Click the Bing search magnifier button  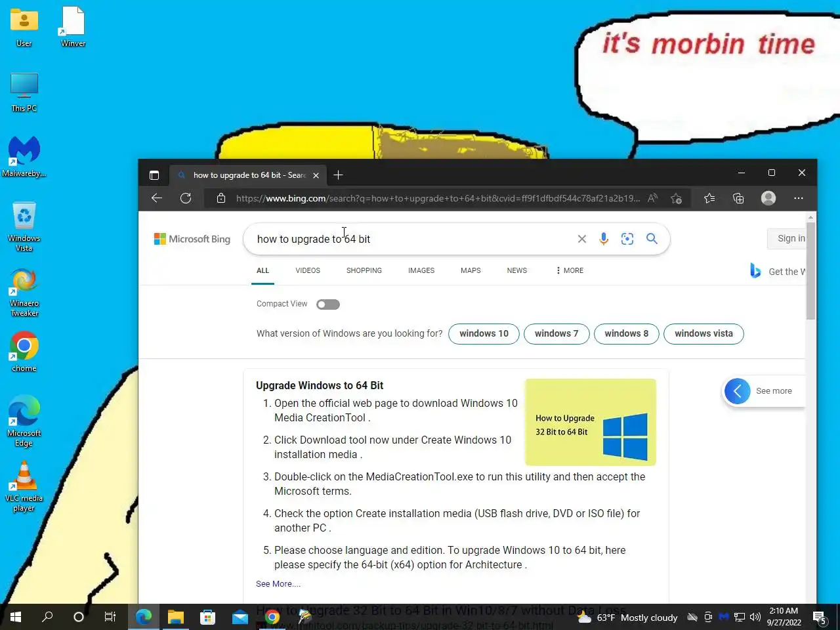[x=652, y=239]
